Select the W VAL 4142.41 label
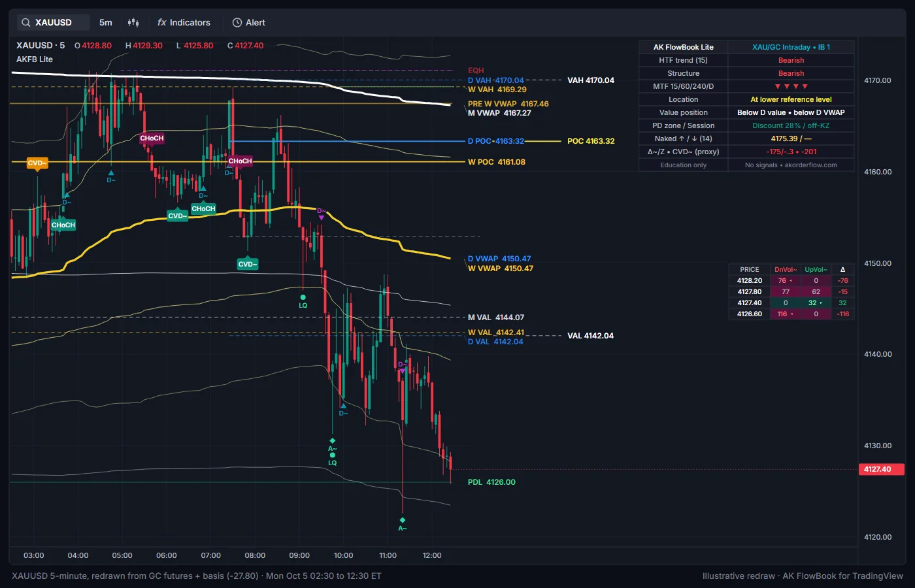This screenshot has height=588, width=915. point(496,333)
